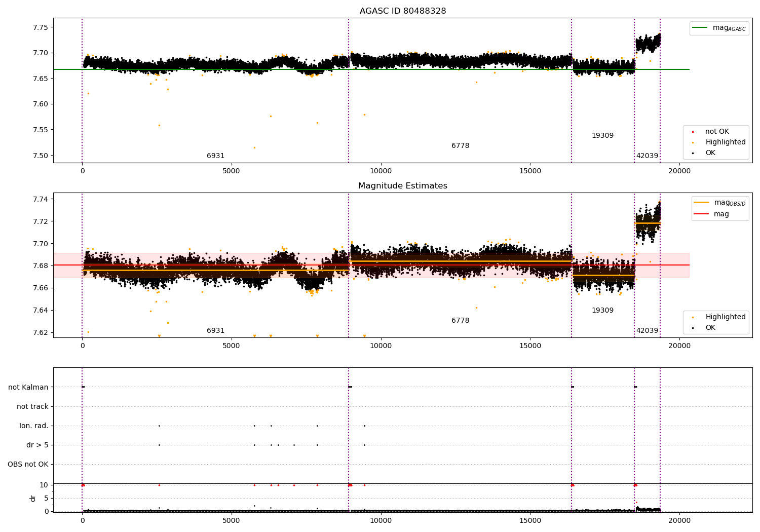Select the 'Magnitude Estimates' subplot title
Image resolution: width=760 pixels, height=532 pixels.
[x=403, y=186]
